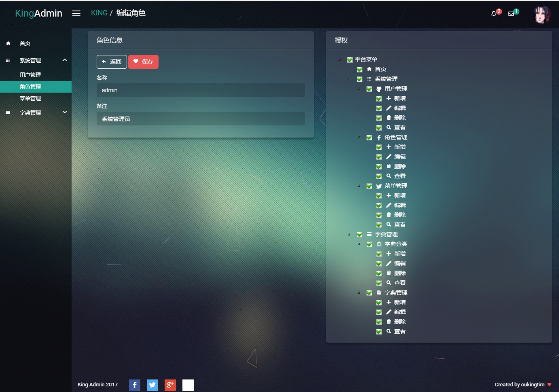The height and width of the screenshot is (392, 559).
Task: Click the plus icon under 用户管理 新增
Action: [x=389, y=98]
